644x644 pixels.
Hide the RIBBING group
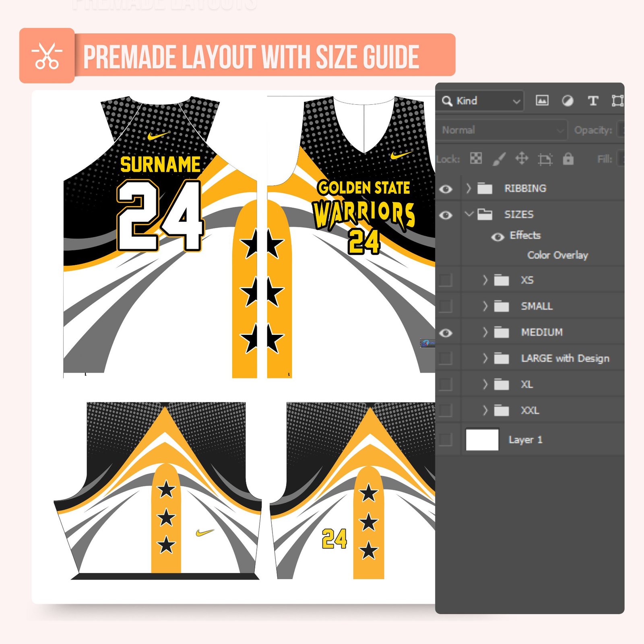point(446,189)
